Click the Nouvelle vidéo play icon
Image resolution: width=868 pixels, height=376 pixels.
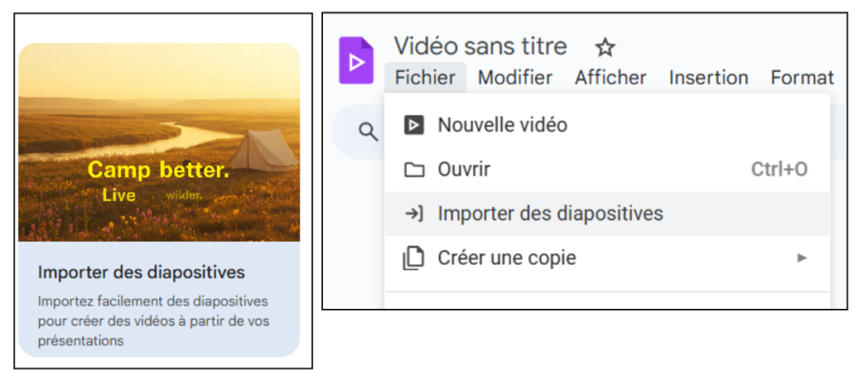pos(414,125)
